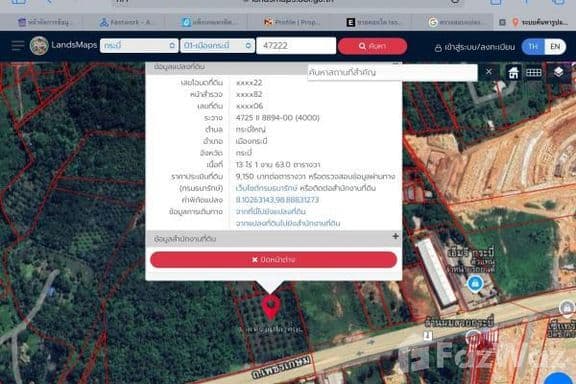Select the active tab with red pin favicon

tap(535, 22)
